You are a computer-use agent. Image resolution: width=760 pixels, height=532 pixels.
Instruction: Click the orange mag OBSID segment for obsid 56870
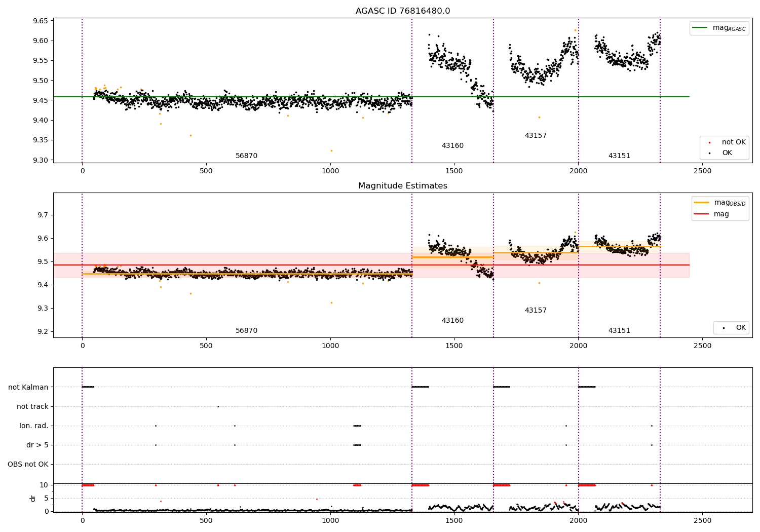pos(247,274)
